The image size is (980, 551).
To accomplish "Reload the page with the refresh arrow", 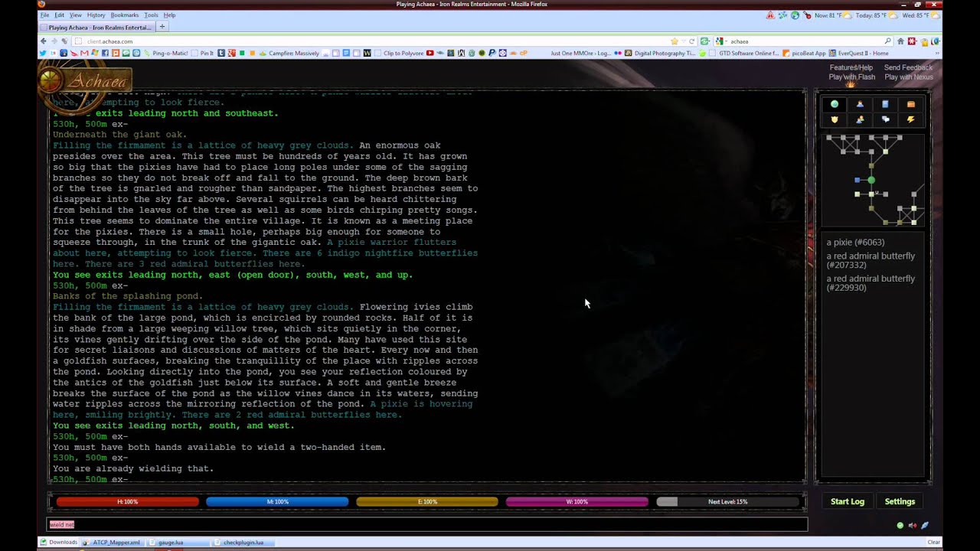I will (692, 41).
